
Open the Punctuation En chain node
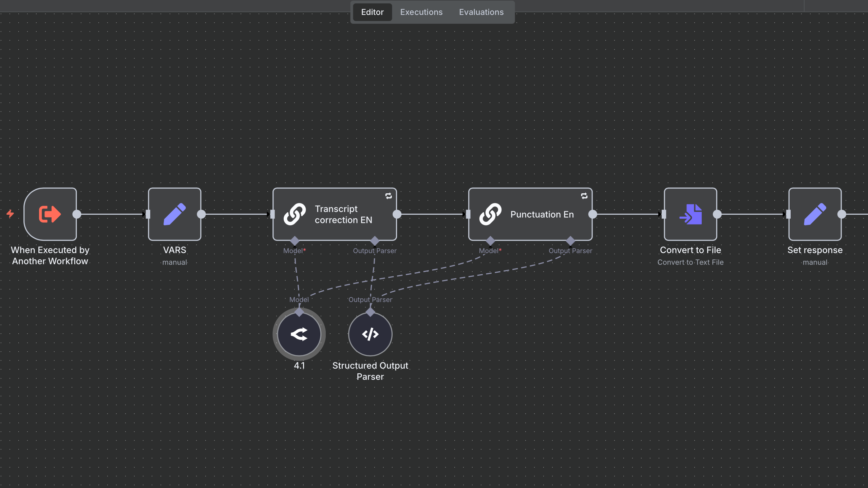pos(530,214)
